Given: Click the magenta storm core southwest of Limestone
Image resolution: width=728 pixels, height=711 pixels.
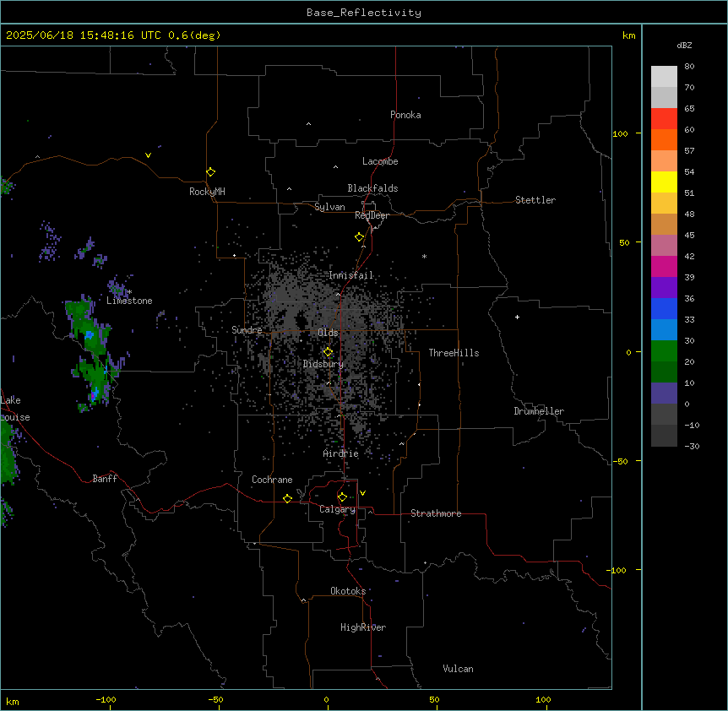Looking at the screenshot, I should click(x=93, y=395).
